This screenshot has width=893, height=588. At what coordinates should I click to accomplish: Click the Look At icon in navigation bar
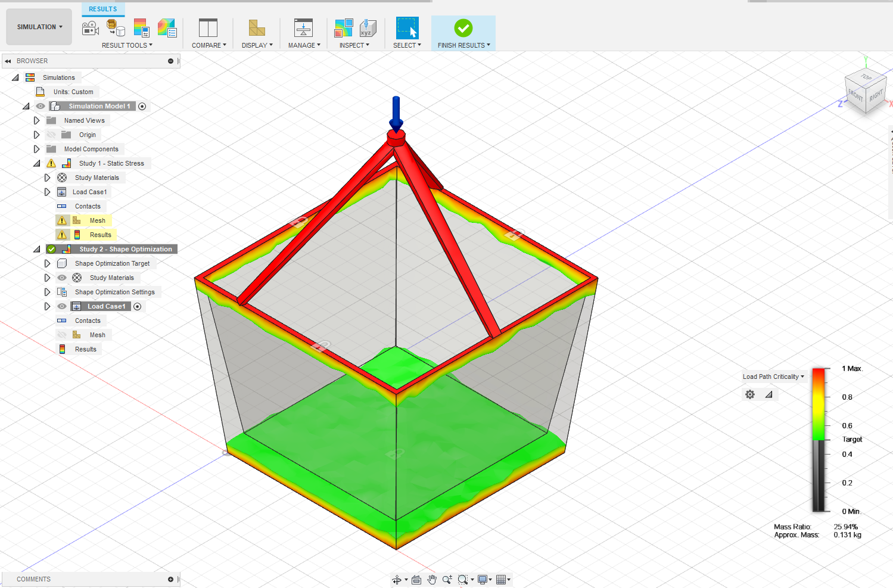[x=416, y=580]
